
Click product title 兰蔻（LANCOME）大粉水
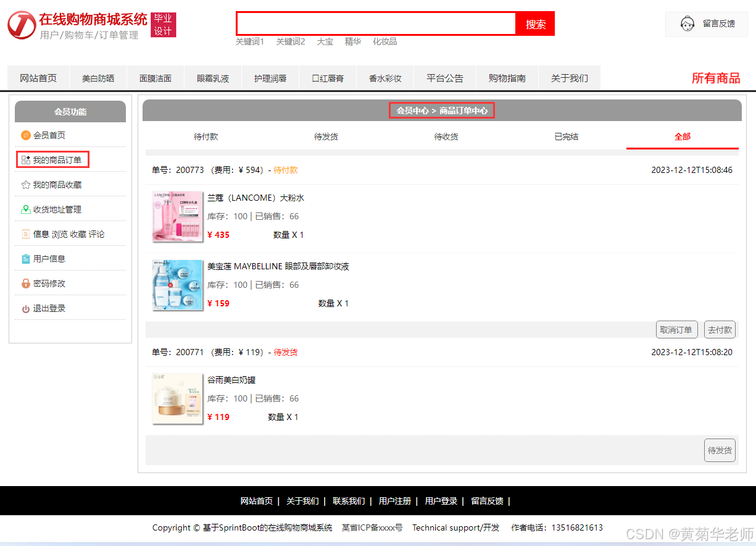tap(255, 198)
